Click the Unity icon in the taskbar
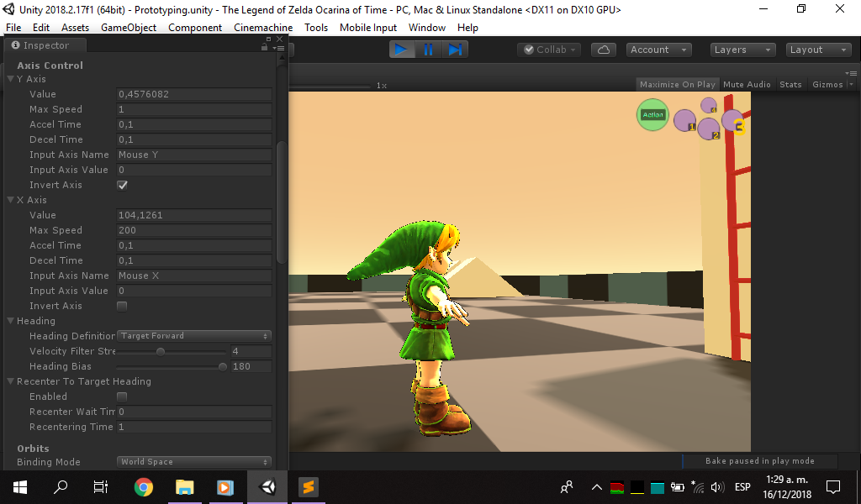This screenshot has height=504, width=861. click(x=267, y=487)
